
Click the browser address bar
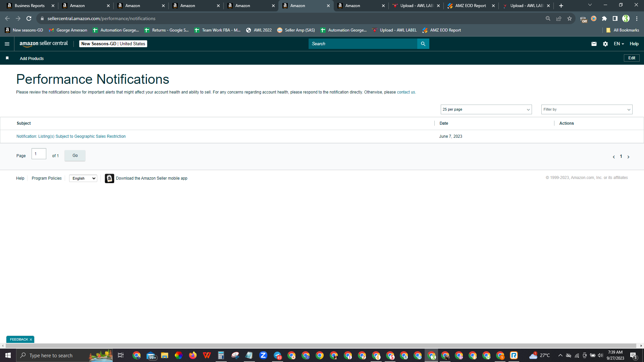tap(288, 18)
